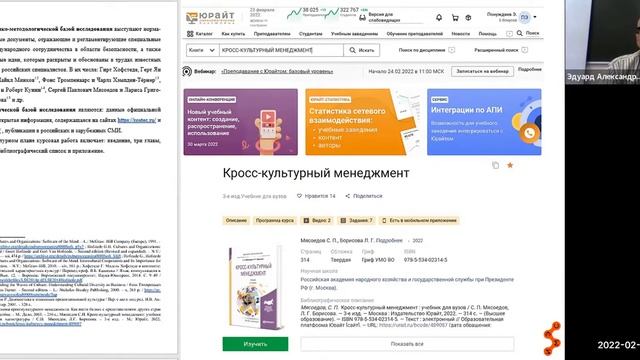Screen dimensions: 640x360
Task: Open the orange Статистика сетевого взаимодействия banner
Action: pos(362,122)
